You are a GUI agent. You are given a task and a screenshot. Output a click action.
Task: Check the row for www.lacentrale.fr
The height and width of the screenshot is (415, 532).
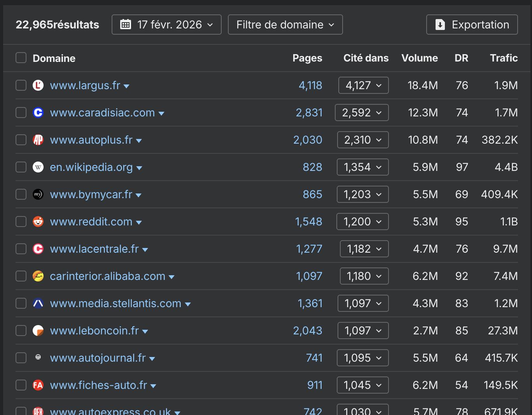(21, 248)
